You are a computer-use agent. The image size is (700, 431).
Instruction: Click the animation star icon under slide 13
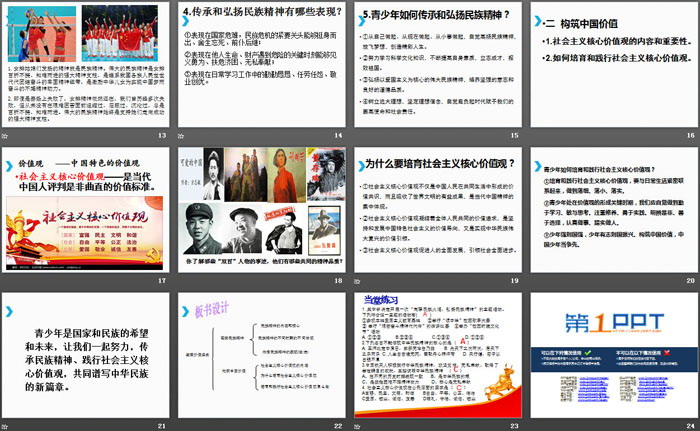click(x=4, y=136)
